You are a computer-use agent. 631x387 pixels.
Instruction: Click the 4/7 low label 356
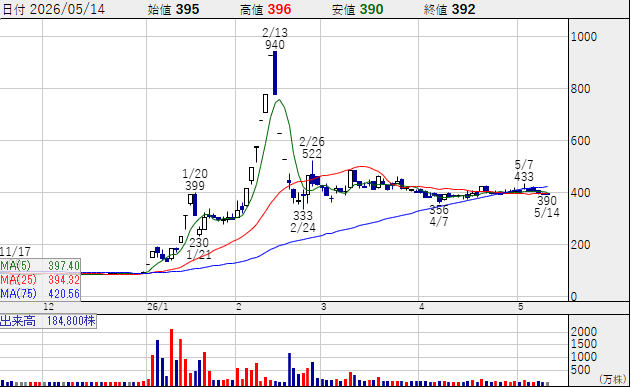tap(439, 210)
